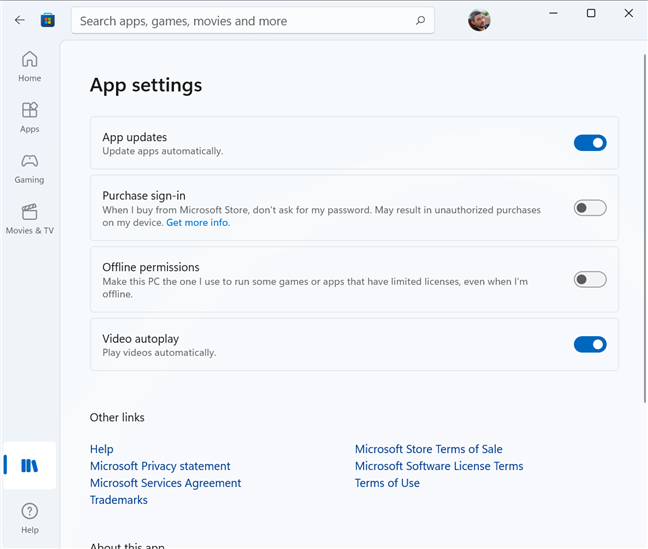Open Microsoft Privacy statement link

[160, 466]
